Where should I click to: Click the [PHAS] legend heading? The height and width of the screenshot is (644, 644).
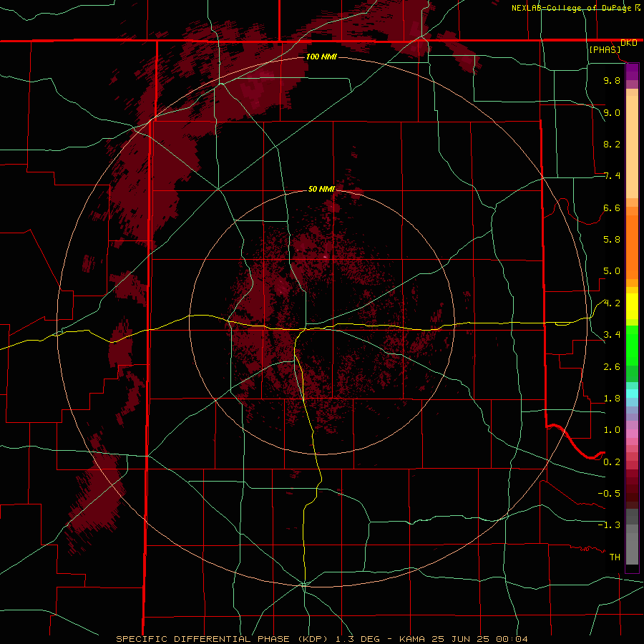click(x=605, y=50)
